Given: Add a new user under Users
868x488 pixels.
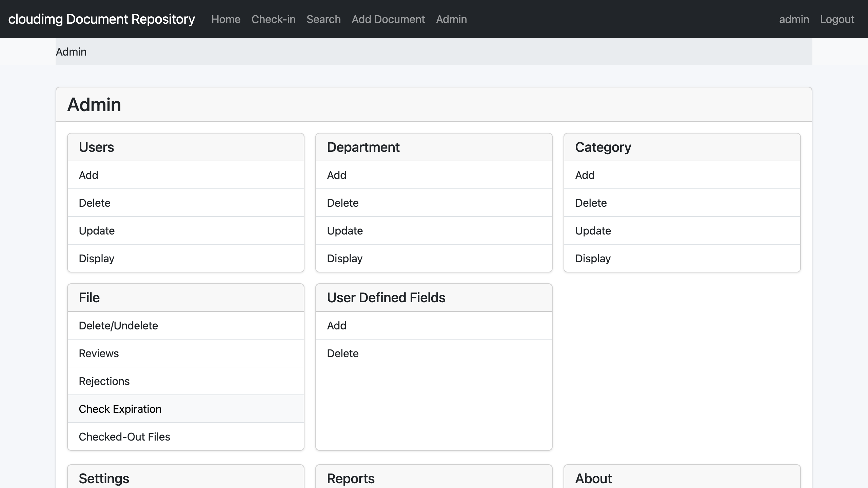Looking at the screenshot, I should 186,175.
